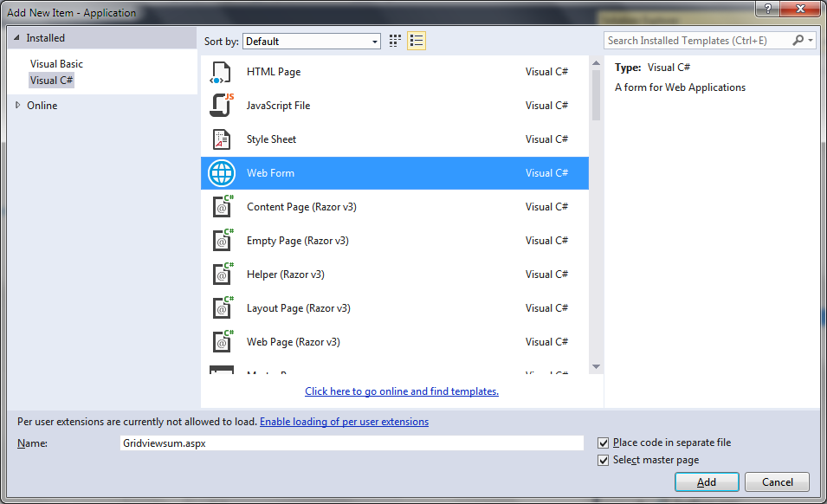Select the Online tree item label
Viewport: 827px width, 504px height.
pos(42,106)
